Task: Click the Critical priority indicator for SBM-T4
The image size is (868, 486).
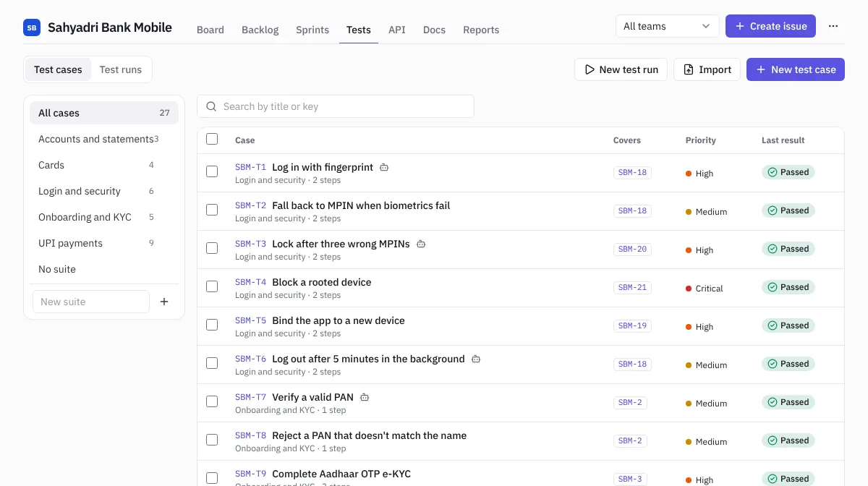Action: [x=705, y=289]
